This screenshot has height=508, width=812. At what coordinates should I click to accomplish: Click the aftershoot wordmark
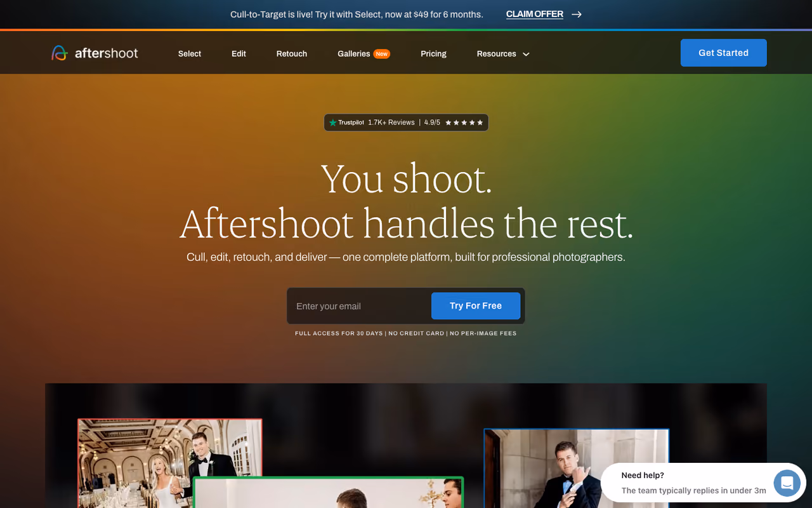click(106, 53)
